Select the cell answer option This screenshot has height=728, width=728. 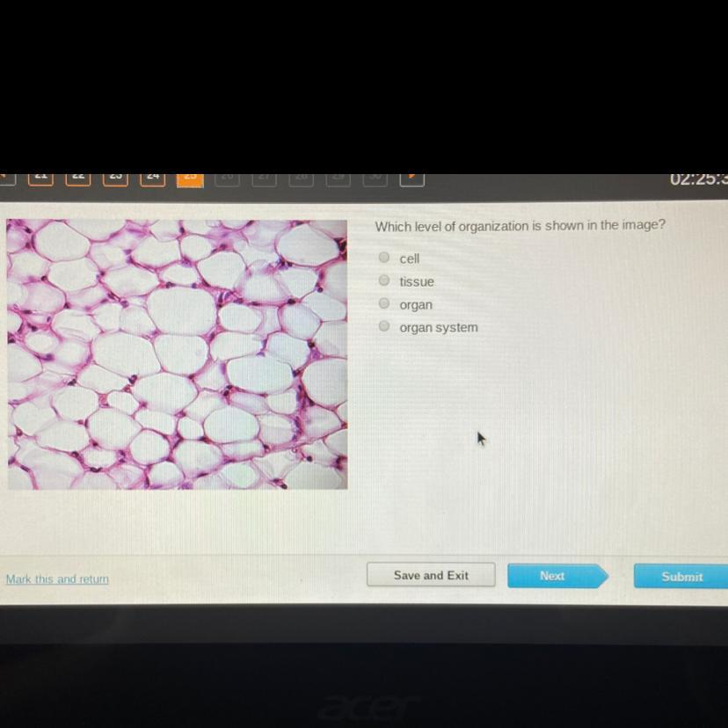point(384,258)
